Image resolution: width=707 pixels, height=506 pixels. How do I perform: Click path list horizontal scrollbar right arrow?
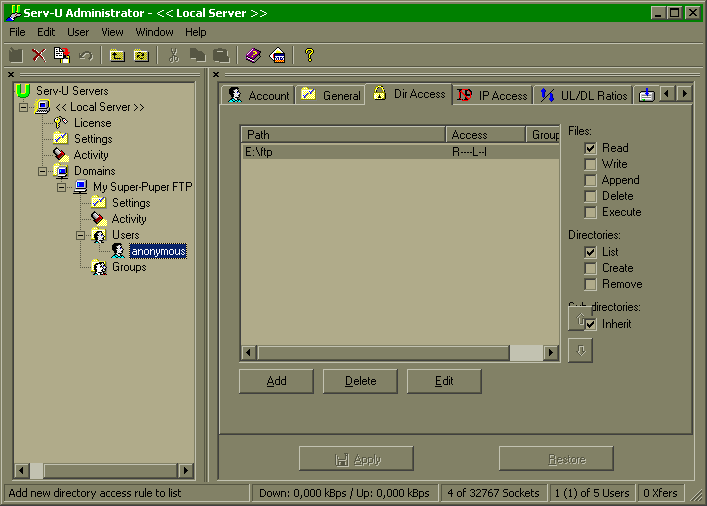(551, 353)
